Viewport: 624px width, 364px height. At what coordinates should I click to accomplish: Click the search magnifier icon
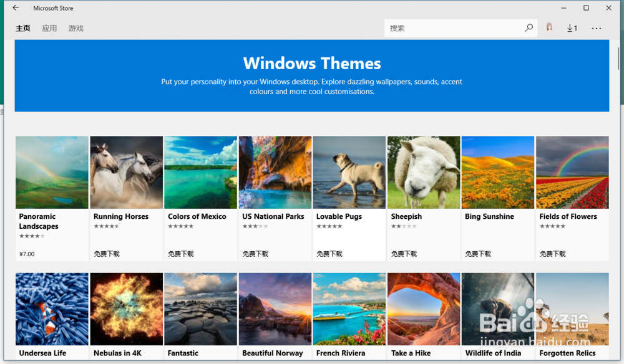click(529, 28)
